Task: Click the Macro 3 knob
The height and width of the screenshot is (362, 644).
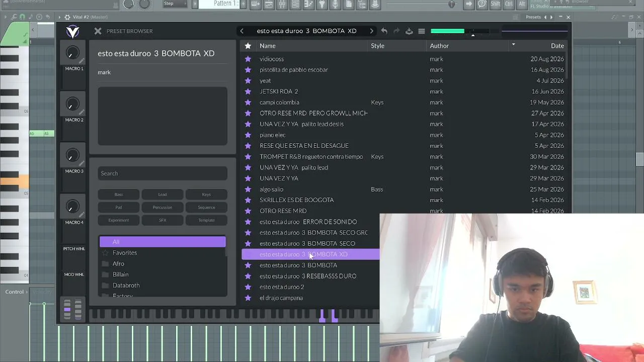Action: click(x=72, y=156)
